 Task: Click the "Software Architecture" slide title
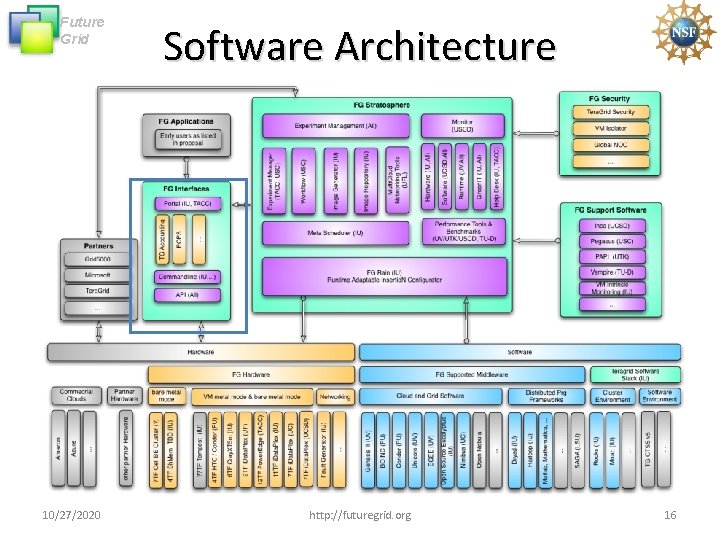pyautogui.click(x=360, y=46)
